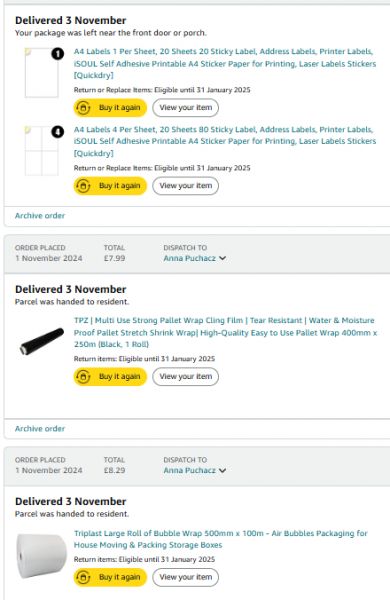Click the Buy it again icon for 4-per-sheet labels
This screenshot has height=600, width=390.
pyautogui.click(x=83, y=186)
